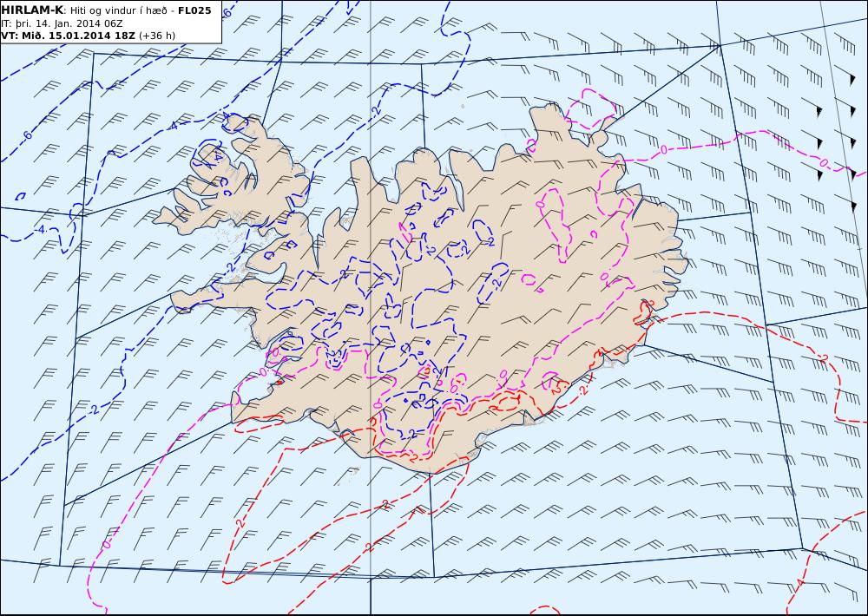Click the HIRLAM-K model name in header
Viewport: 868px width, 616px height.
[x=33, y=10]
